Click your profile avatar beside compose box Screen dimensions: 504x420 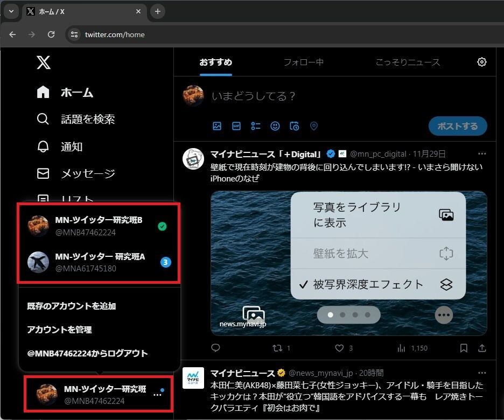click(193, 96)
